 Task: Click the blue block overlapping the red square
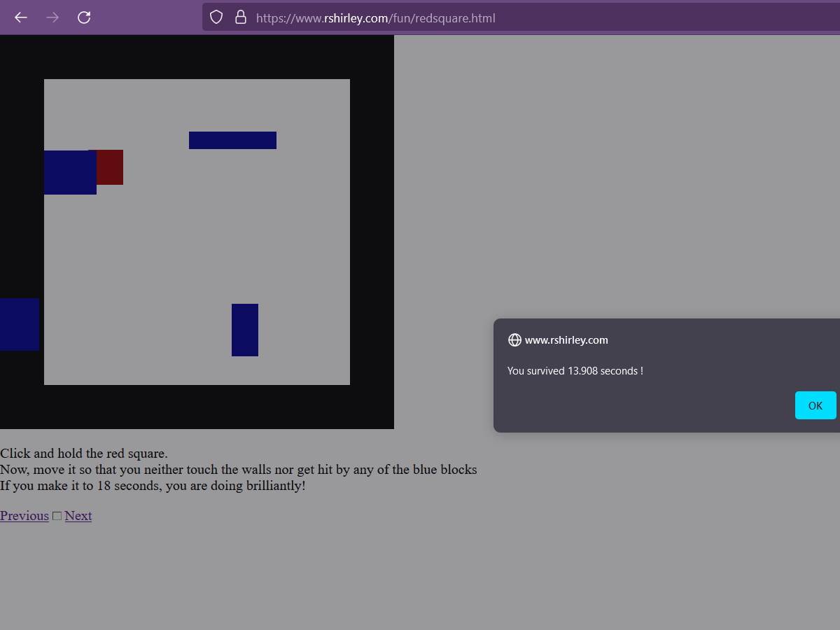click(x=69, y=173)
